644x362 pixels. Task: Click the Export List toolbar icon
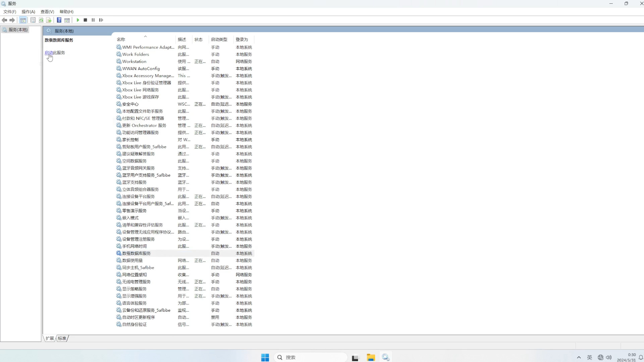[49, 20]
